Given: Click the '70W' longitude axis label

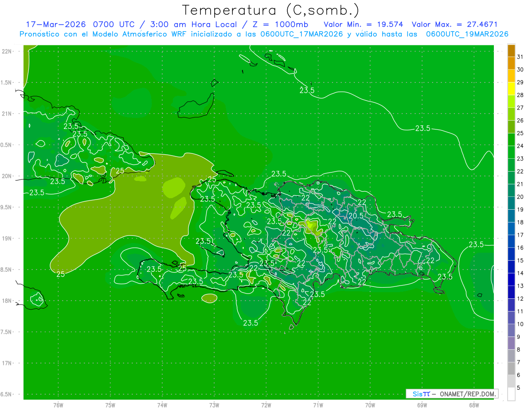Looking at the screenshot, I should (x=370, y=405).
